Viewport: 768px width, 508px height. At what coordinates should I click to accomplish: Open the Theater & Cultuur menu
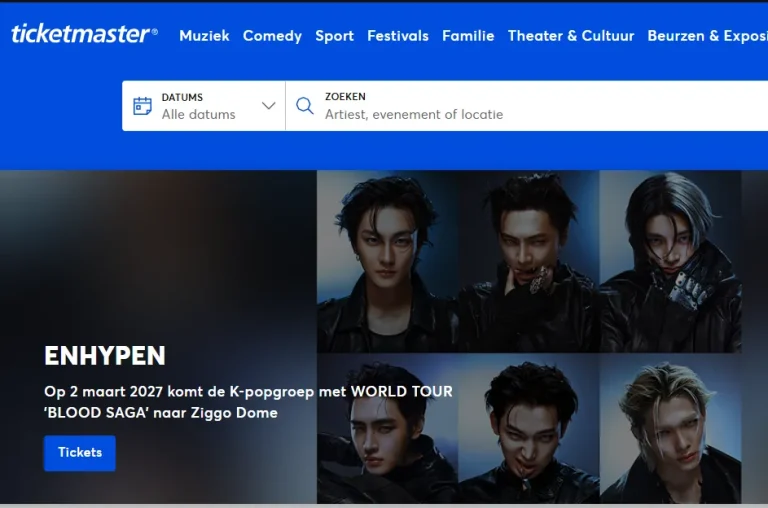[x=571, y=36]
